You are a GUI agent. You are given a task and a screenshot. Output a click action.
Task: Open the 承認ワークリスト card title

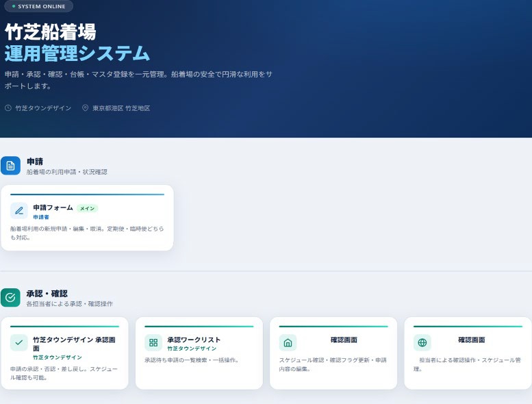(194, 340)
